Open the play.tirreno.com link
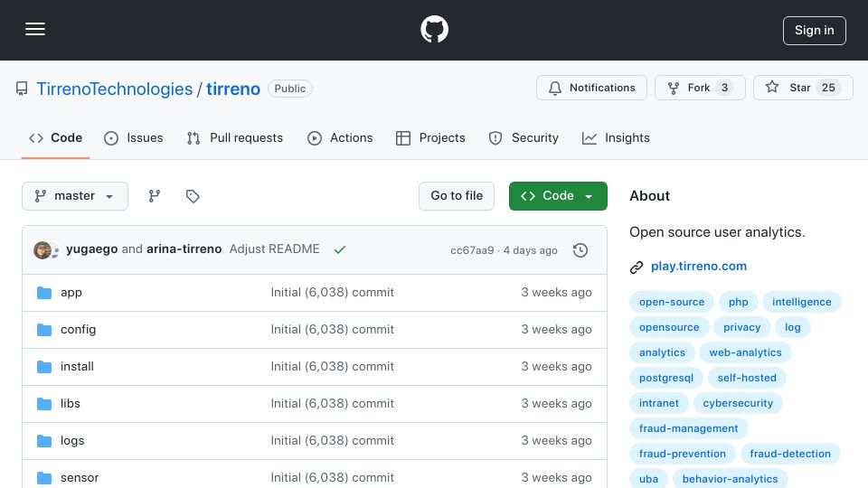The width and height of the screenshot is (868, 488). coord(699,266)
